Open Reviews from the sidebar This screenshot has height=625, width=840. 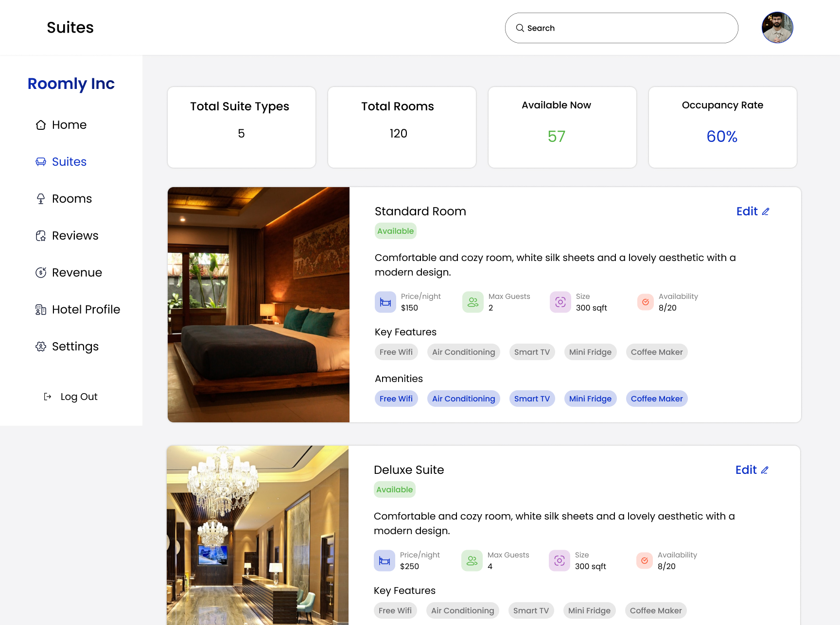coord(67,236)
